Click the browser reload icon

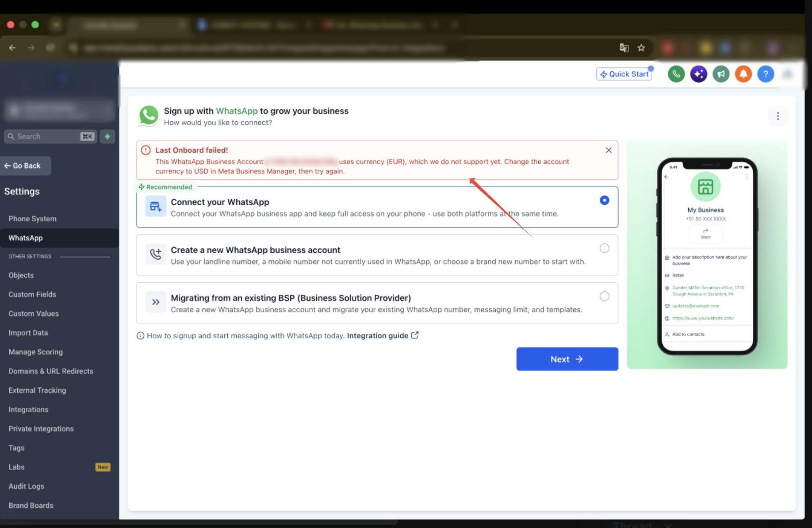(x=50, y=48)
